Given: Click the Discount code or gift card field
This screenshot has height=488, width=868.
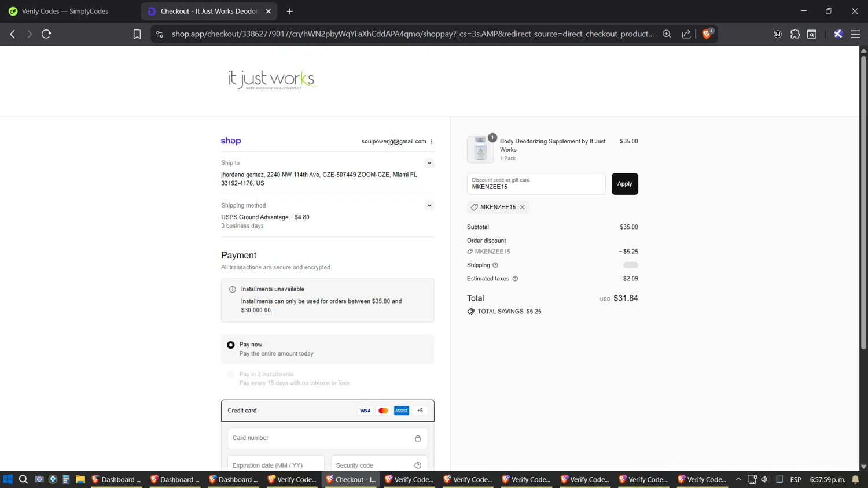Looking at the screenshot, I should (x=536, y=184).
